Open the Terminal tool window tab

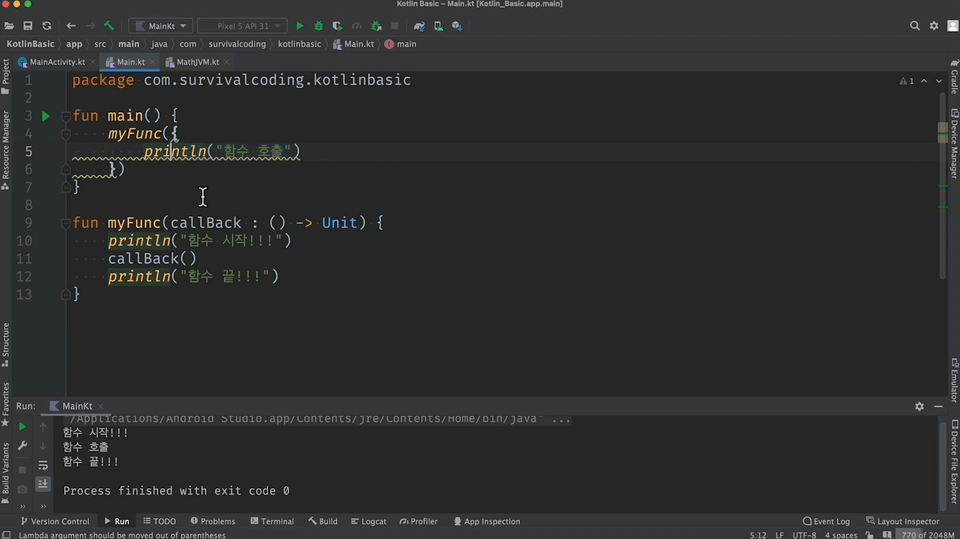point(272,521)
